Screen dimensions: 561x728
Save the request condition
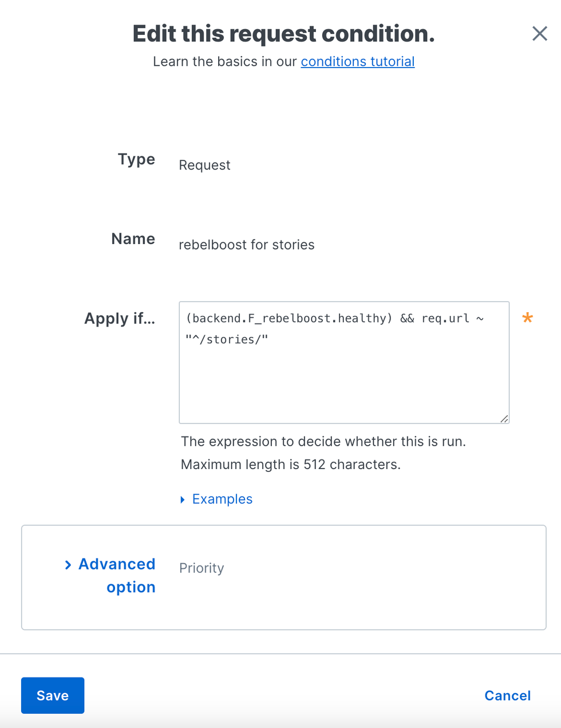[53, 695]
